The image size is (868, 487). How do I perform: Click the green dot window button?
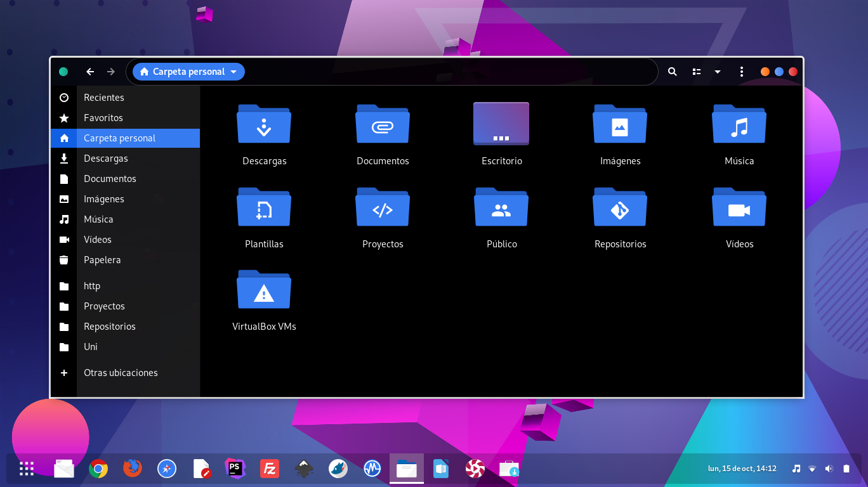click(x=63, y=72)
